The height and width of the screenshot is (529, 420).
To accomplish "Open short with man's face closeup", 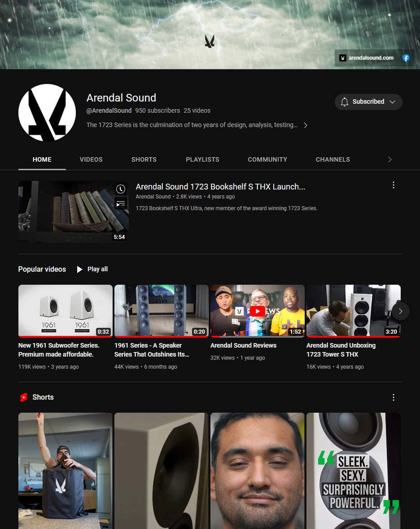I will [258, 471].
